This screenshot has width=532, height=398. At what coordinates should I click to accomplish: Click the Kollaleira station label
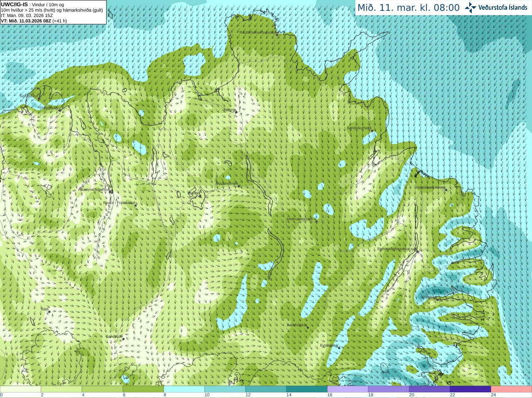click(429, 297)
